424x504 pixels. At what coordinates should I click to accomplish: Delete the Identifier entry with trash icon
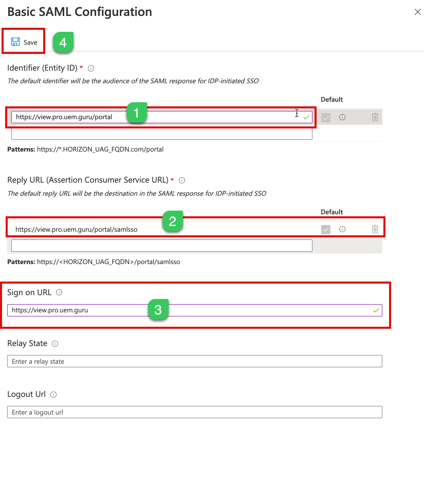(375, 117)
